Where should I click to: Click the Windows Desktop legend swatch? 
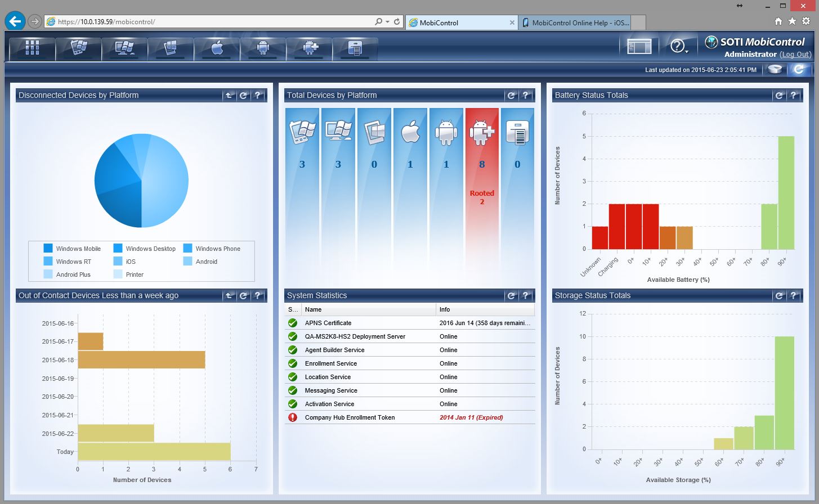[118, 248]
